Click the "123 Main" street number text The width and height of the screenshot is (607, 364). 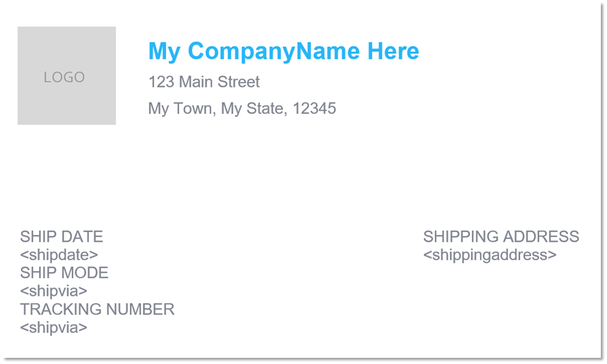click(x=180, y=82)
